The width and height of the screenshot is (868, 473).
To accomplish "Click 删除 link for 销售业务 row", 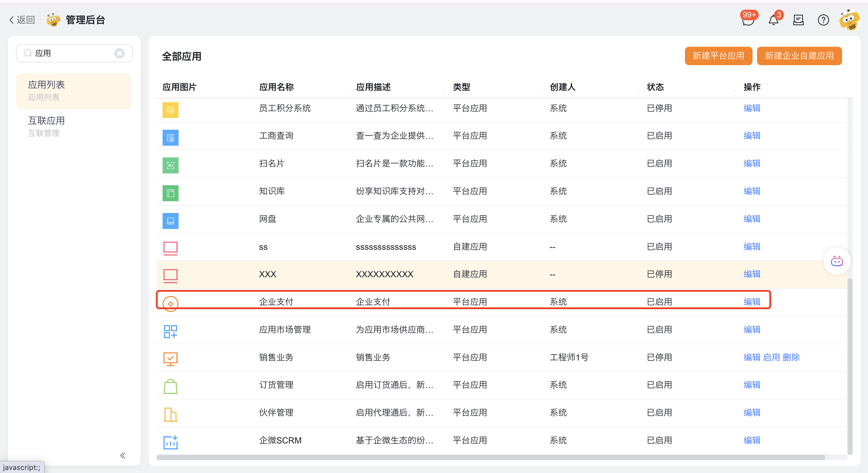I will pos(791,357).
